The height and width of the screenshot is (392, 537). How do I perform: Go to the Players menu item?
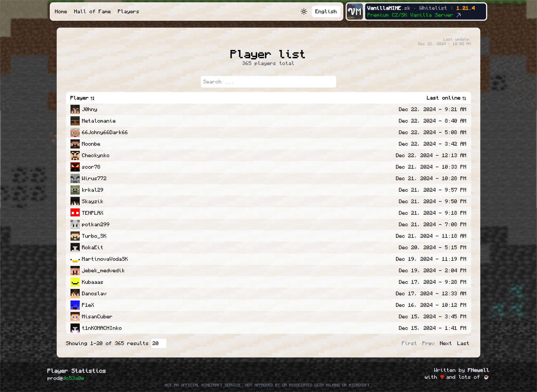(x=128, y=12)
